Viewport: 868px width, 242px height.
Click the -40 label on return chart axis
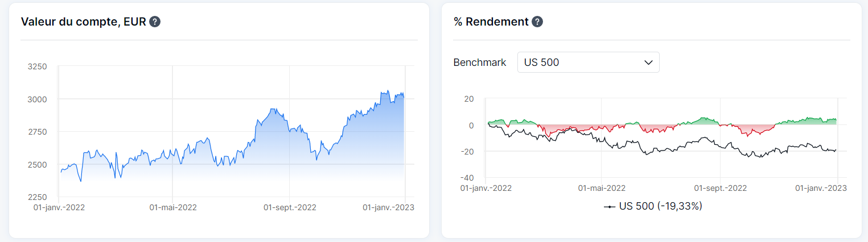tap(467, 178)
